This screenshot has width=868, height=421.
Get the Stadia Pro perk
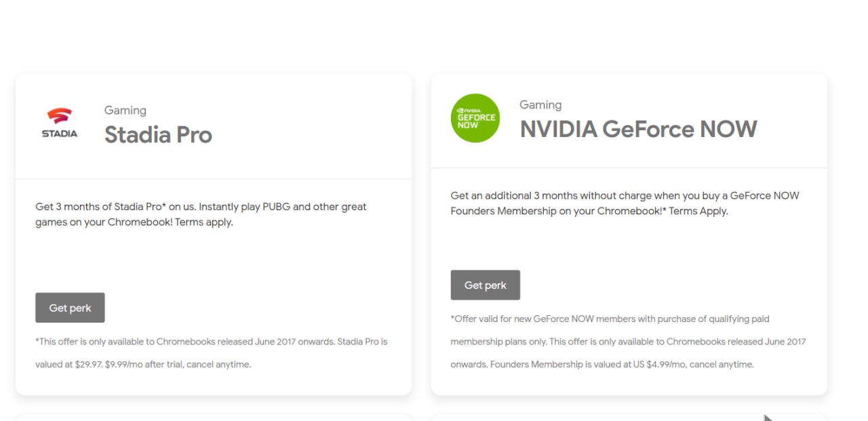[70, 308]
